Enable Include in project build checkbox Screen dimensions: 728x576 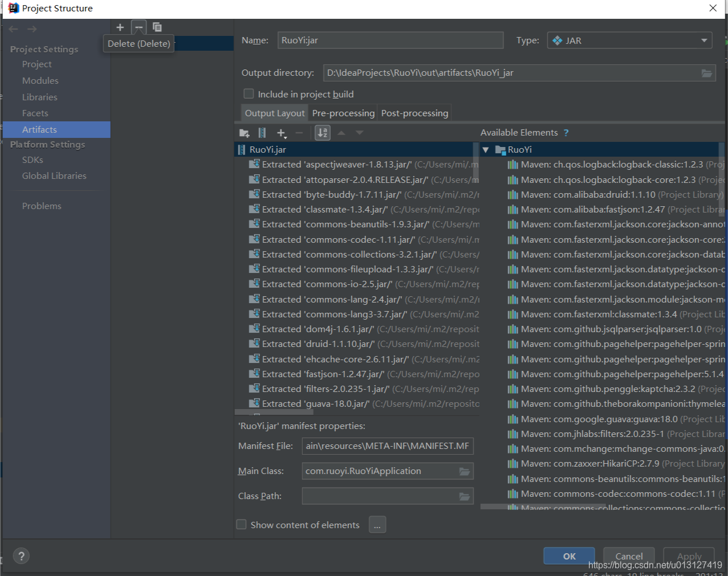(x=249, y=94)
